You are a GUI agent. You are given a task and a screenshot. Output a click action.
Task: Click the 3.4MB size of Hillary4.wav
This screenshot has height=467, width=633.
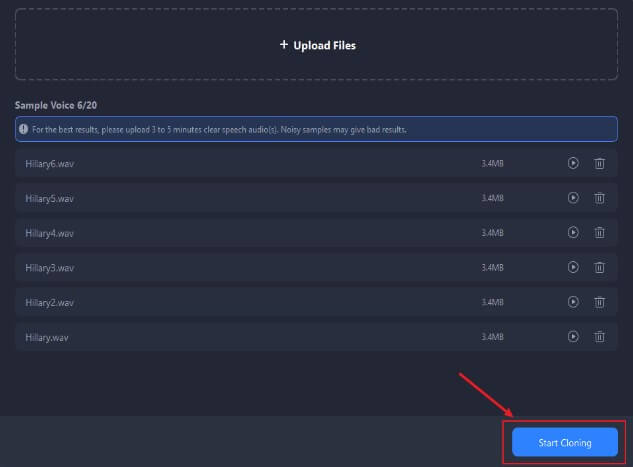(x=492, y=233)
